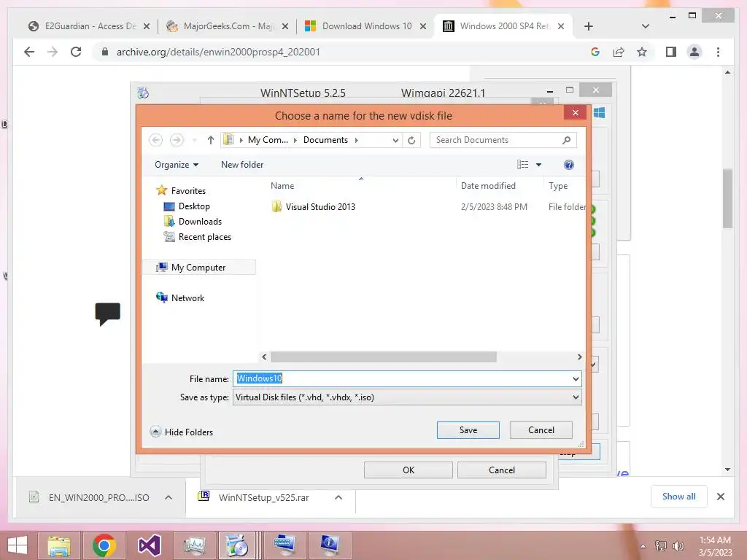Select Downloads under Favorites
The height and width of the screenshot is (560, 747).
pos(200,222)
